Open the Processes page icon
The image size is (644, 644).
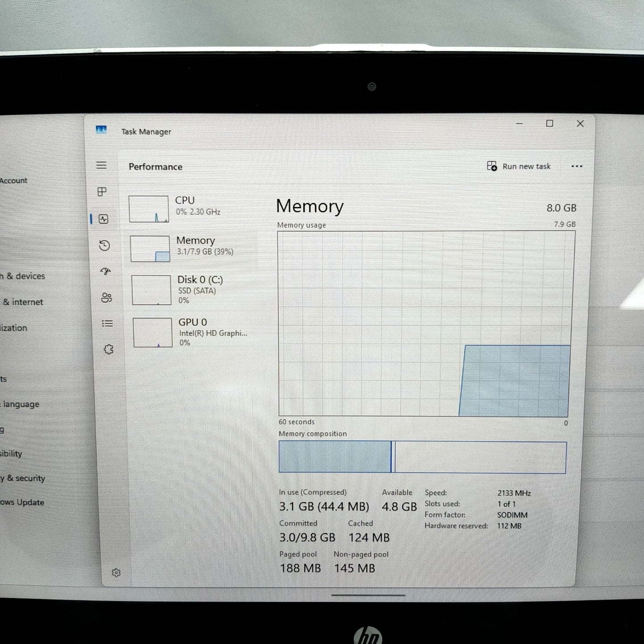[102, 192]
